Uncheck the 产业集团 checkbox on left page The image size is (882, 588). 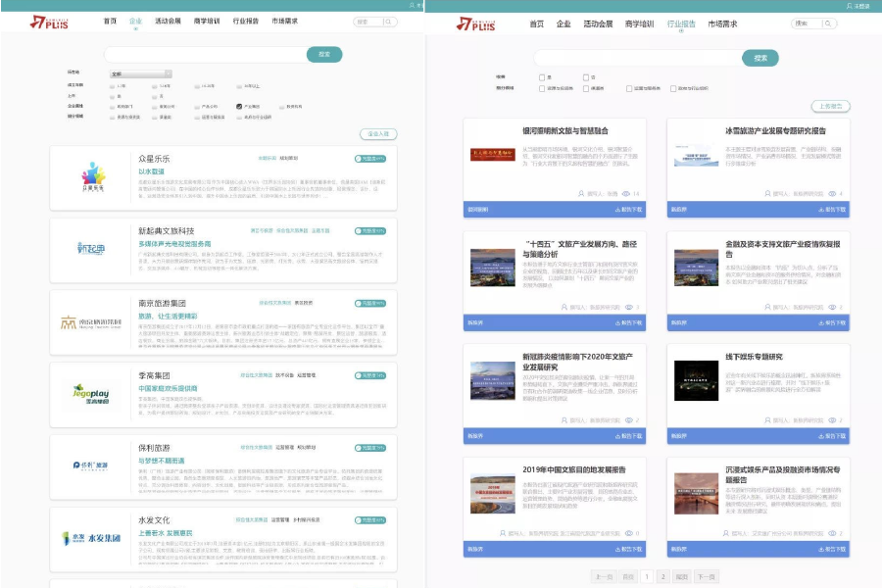point(239,107)
